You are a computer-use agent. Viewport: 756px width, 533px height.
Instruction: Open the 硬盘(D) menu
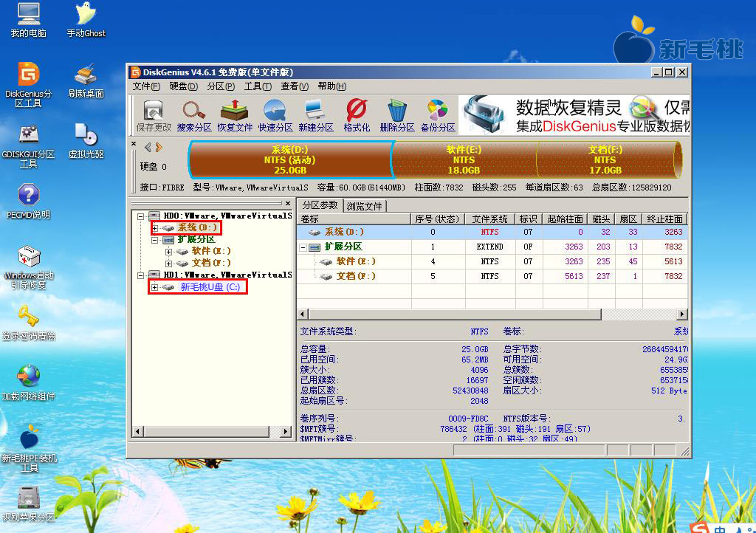(184, 86)
